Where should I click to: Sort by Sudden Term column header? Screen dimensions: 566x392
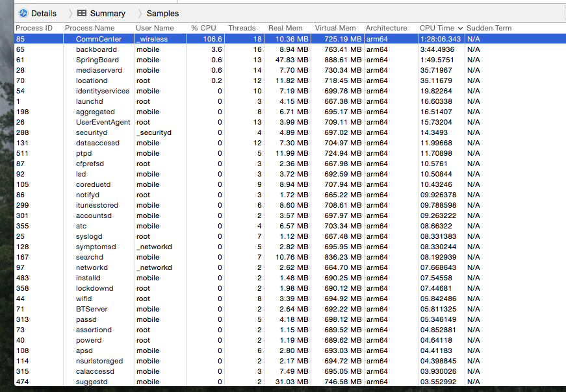489,28
